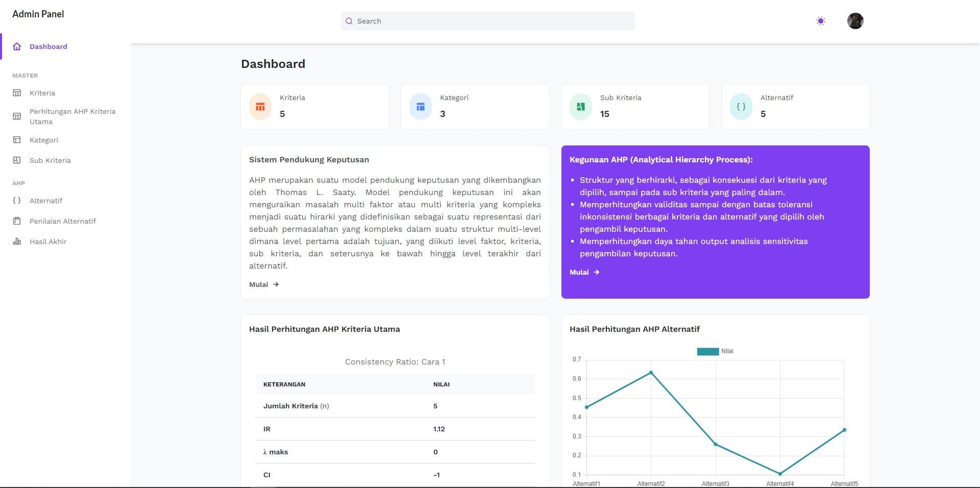
Task: Click the Kriteria table icon in sidebar
Action: [18, 93]
